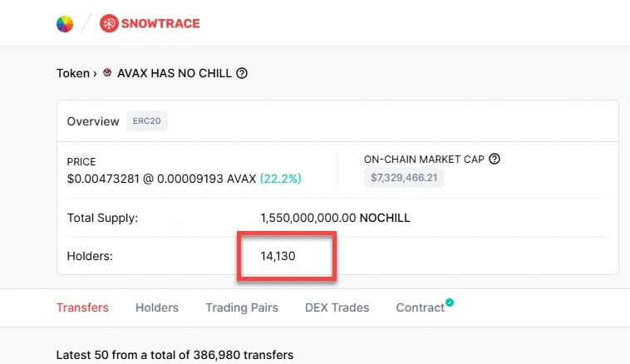
Task: Click the ERC20 badge
Action: coord(147,121)
